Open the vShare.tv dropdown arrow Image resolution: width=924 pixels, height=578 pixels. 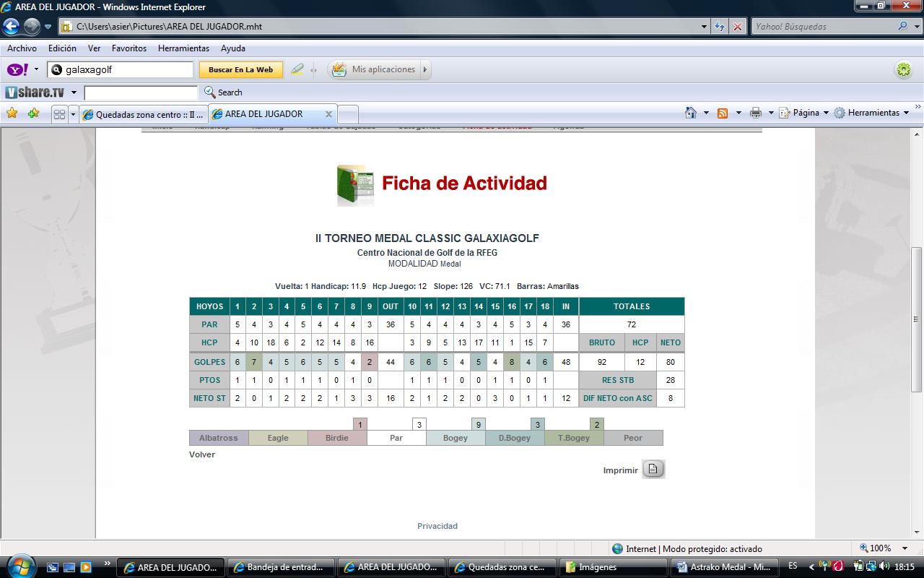point(73,92)
